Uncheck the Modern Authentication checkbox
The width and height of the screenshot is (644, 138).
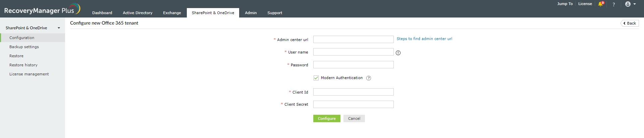click(x=316, y=78)
